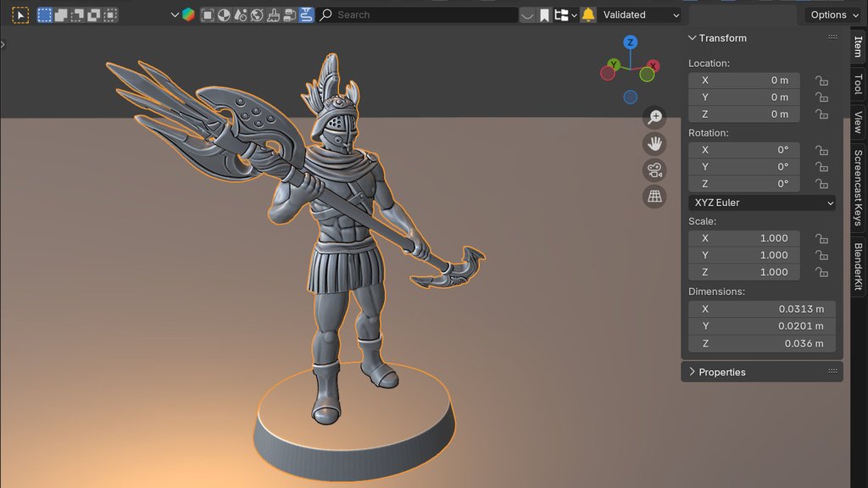Click the pan hand gizmo in viewport
The width and height of the screenshot is (868, 488).
tap(654, 143)
